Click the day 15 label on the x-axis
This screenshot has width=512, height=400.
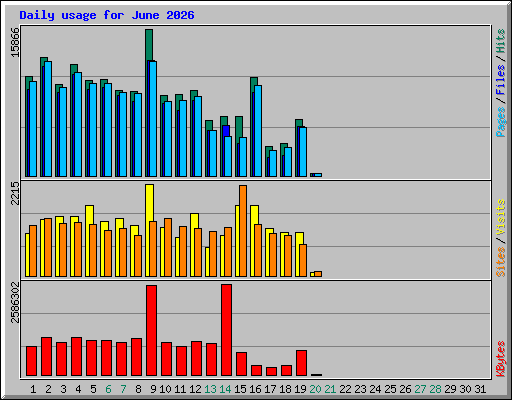coord(240,389)
